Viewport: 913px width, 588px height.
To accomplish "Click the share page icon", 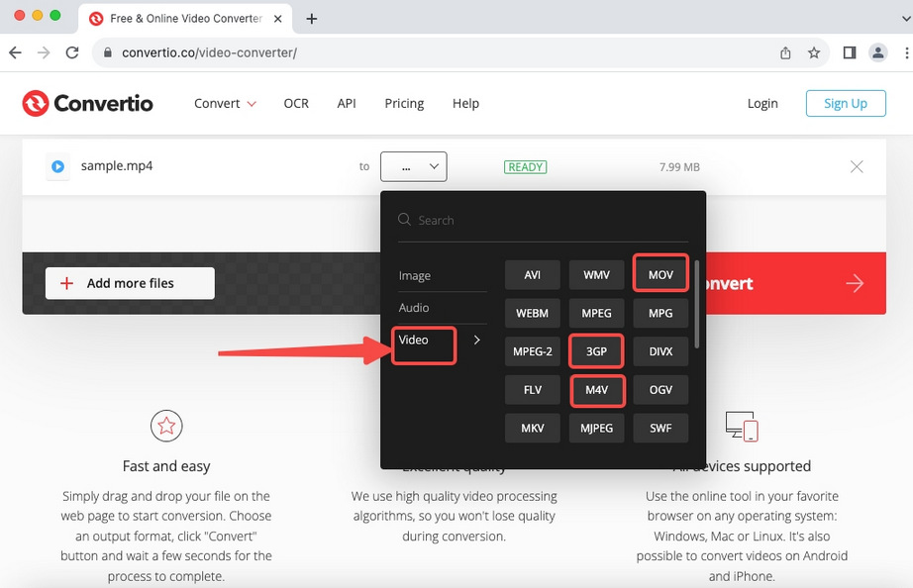I will pyautogui.click(x=785, y=53).
